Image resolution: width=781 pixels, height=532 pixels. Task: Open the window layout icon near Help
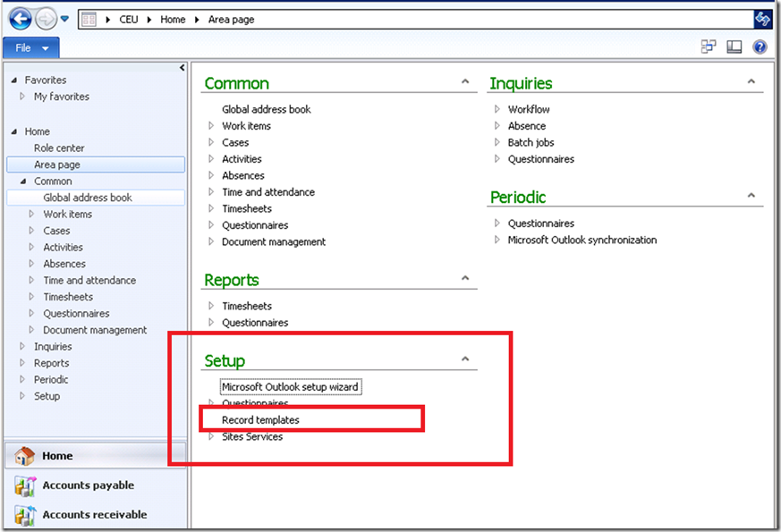coord(709,47)
